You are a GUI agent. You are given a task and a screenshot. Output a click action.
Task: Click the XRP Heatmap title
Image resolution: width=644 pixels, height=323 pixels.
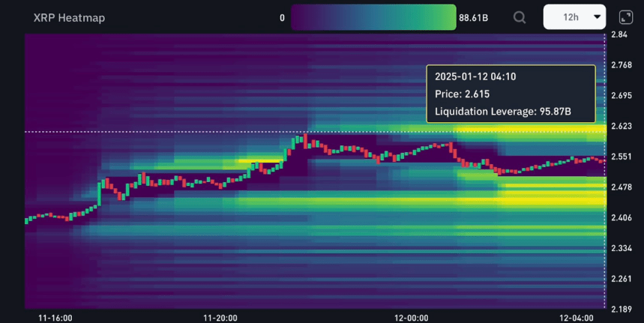pos(69,16)
